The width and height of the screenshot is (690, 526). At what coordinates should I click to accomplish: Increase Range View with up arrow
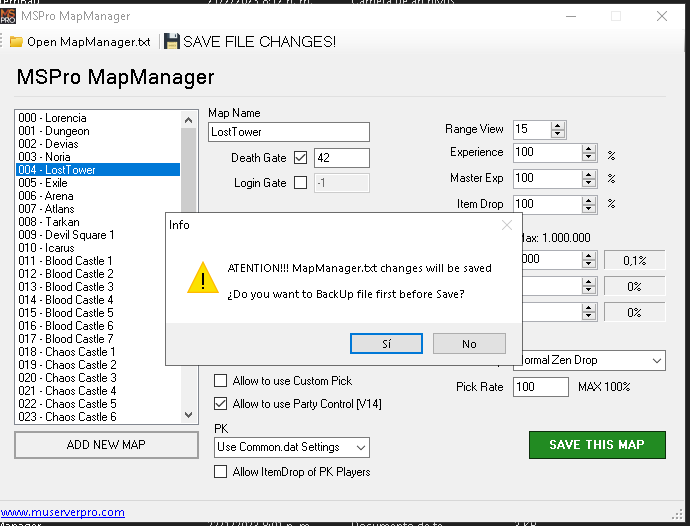click(x=558, y=125)
